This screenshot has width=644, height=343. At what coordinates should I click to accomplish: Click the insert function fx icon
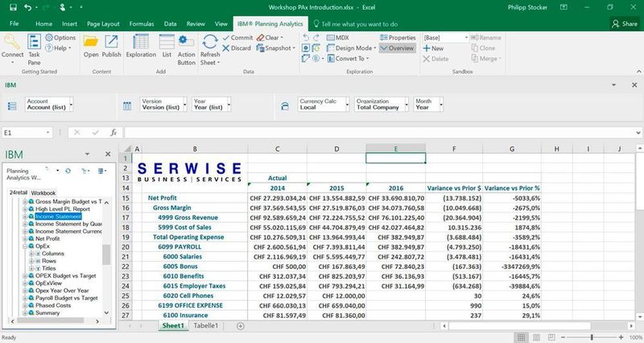point(114,132)
